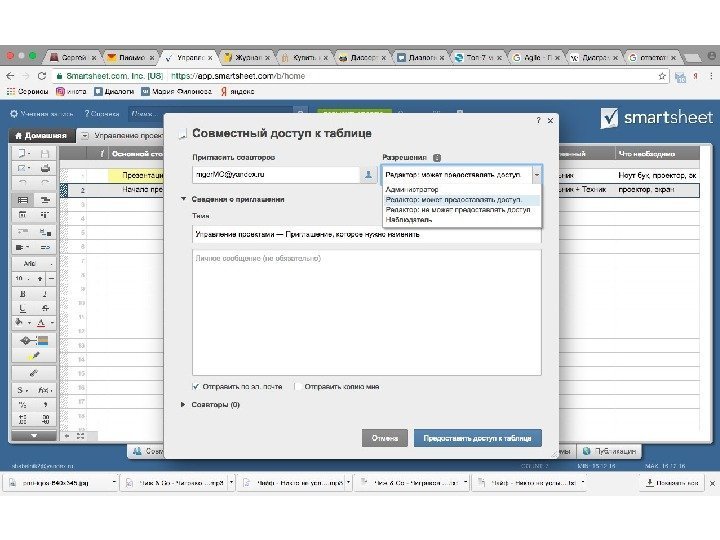This screenshot has height=540, width=720.
Task: Open browser menu three dots icon
Action: click(x=711, y=76)
